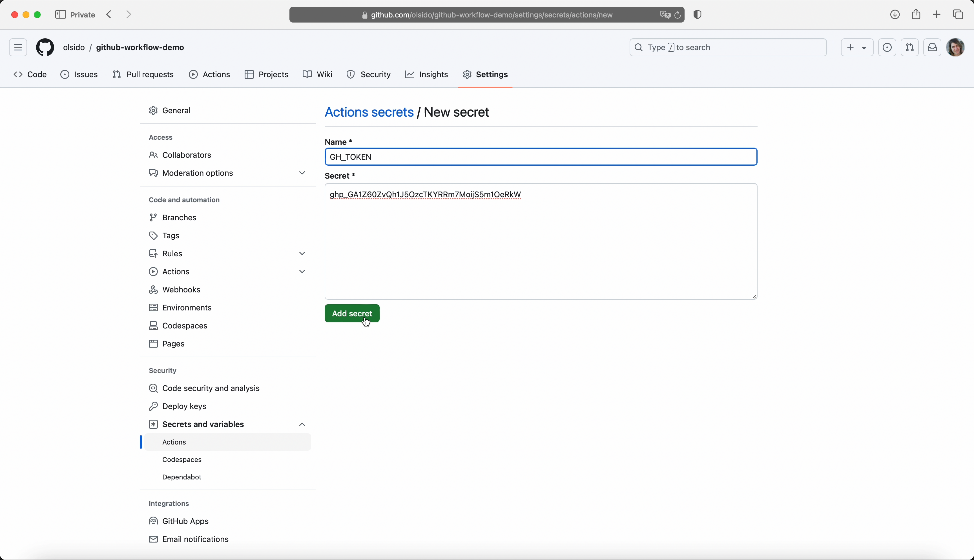Click the GitHub homepage logo icon
Viewport: 974px width, 560px height.
[45, 47]
